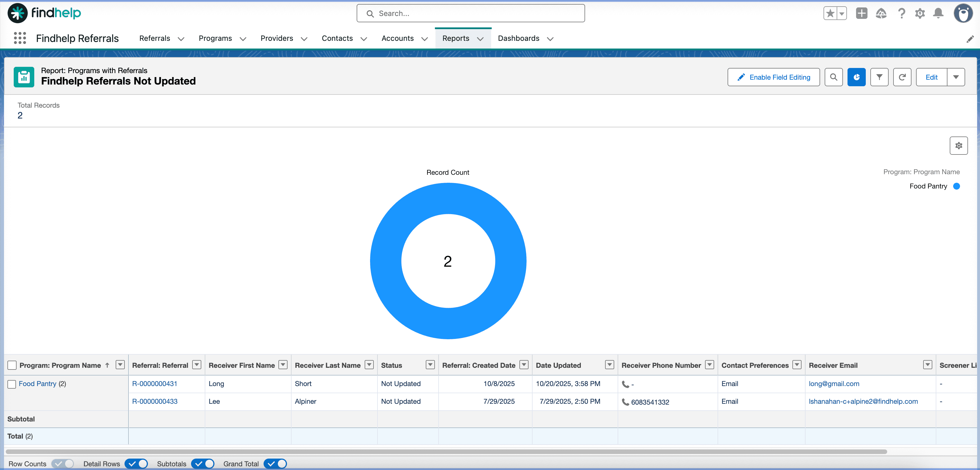Click the phone icon beside 6083541332
Image resolution: width=980 pixels, height=470 pixels.
click(625, 402)
